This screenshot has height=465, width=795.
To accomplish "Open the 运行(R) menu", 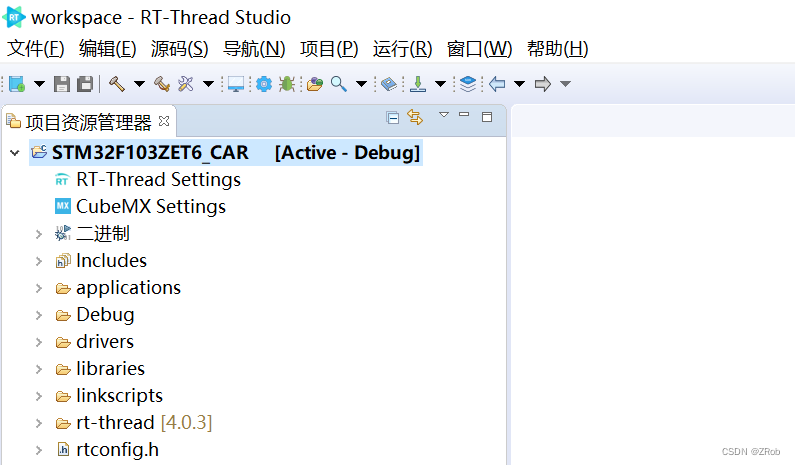I will coord(403,49).
